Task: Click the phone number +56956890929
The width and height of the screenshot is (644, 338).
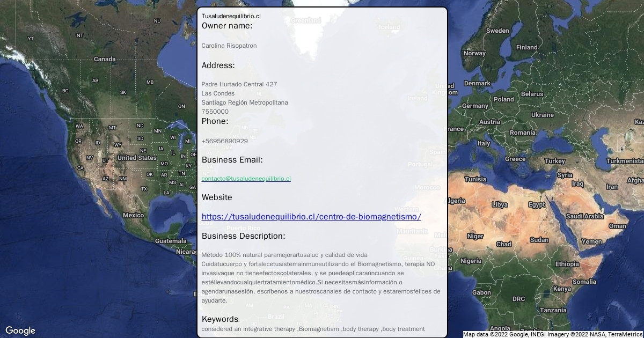Action: click(225, 141)
